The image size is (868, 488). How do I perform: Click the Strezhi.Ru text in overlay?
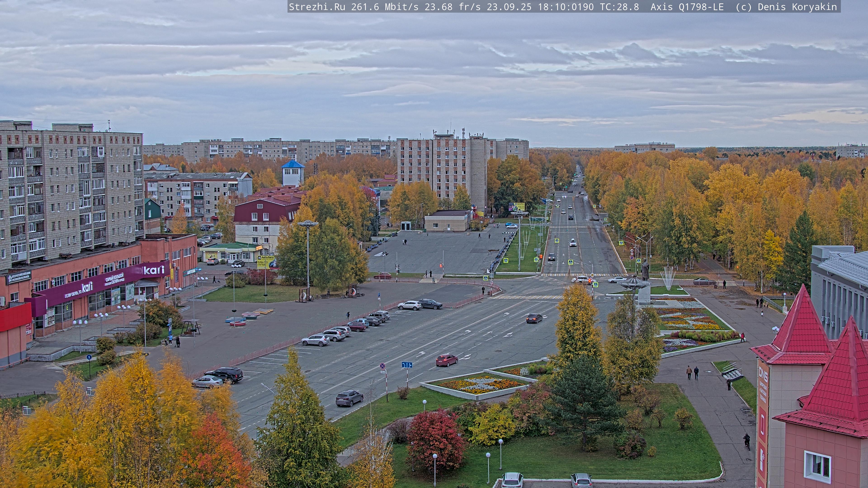click(x=317, y=7)
